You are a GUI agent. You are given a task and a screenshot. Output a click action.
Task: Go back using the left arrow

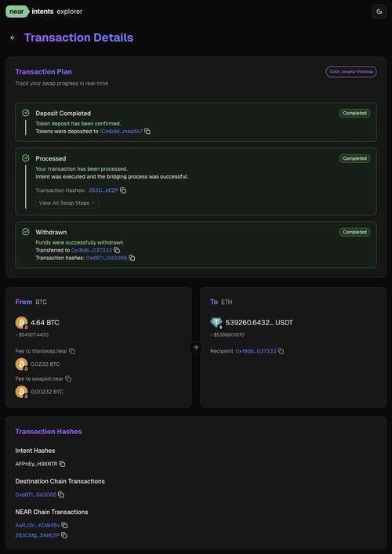(x=13, y=38)
